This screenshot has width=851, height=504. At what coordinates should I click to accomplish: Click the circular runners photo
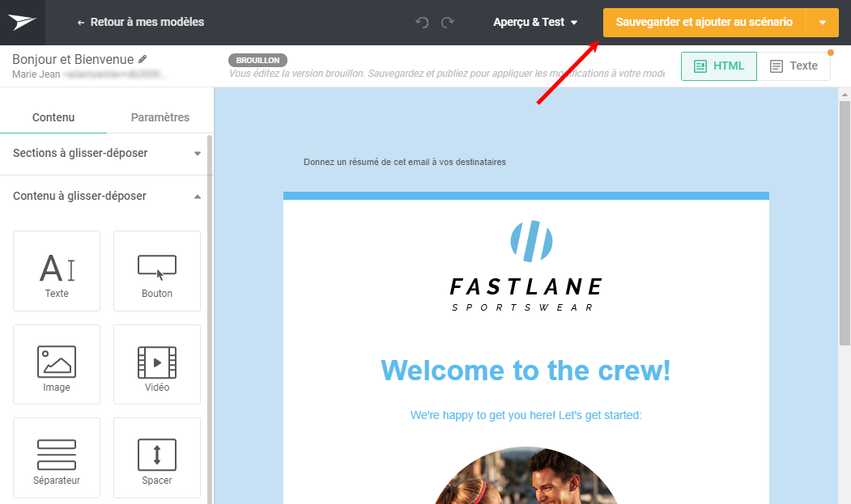526,476
